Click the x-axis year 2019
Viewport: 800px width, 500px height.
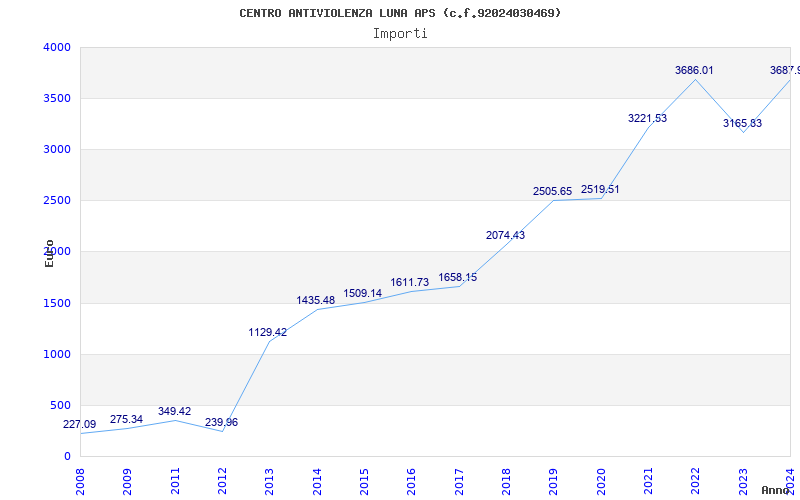(554, 482)
